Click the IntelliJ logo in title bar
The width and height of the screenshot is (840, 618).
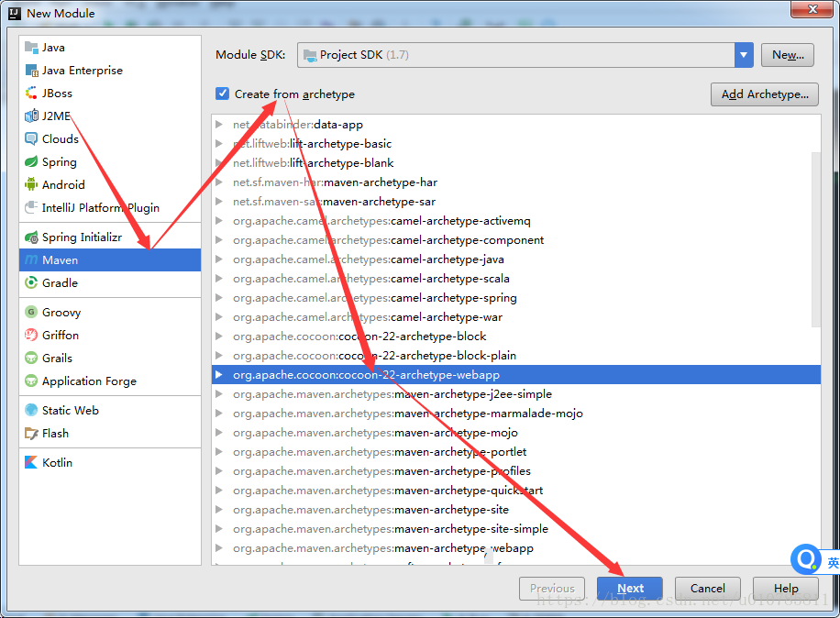pos(15,13)
